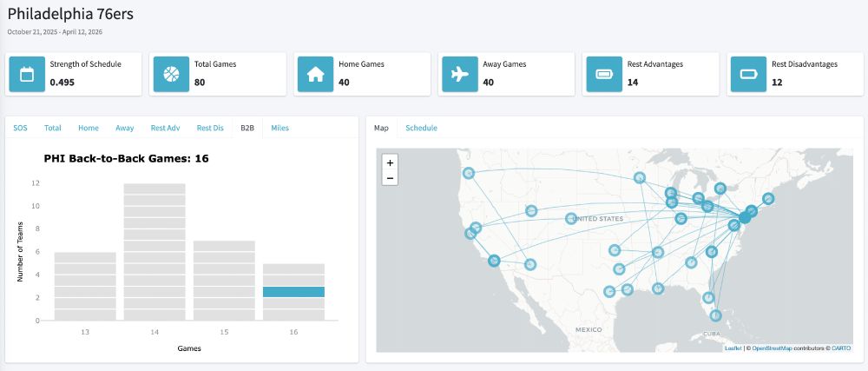Image resolution: width=868 pixels, height=371 pixels.
Task: Click the Philadelphia marker on the map
Action: pyautogui.click(x=745, y=217)
